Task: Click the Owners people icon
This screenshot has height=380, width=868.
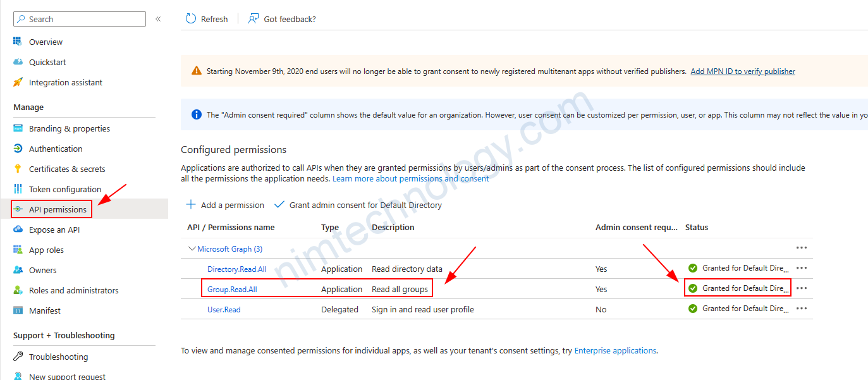Action: (18, 270)
